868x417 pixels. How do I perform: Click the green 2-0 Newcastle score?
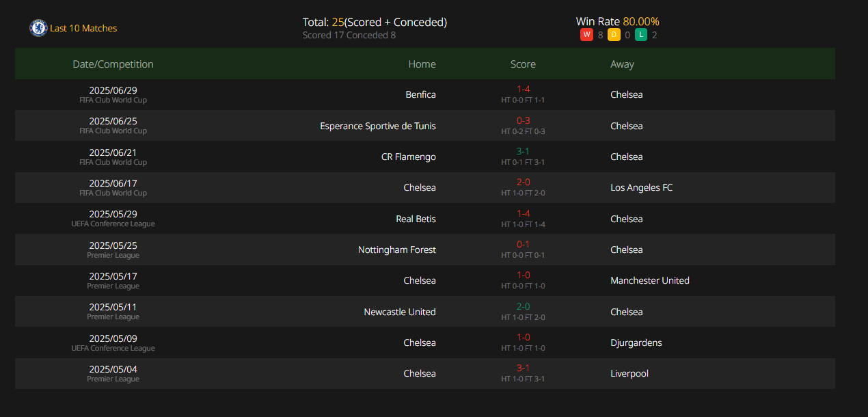(x=523, y=307)
